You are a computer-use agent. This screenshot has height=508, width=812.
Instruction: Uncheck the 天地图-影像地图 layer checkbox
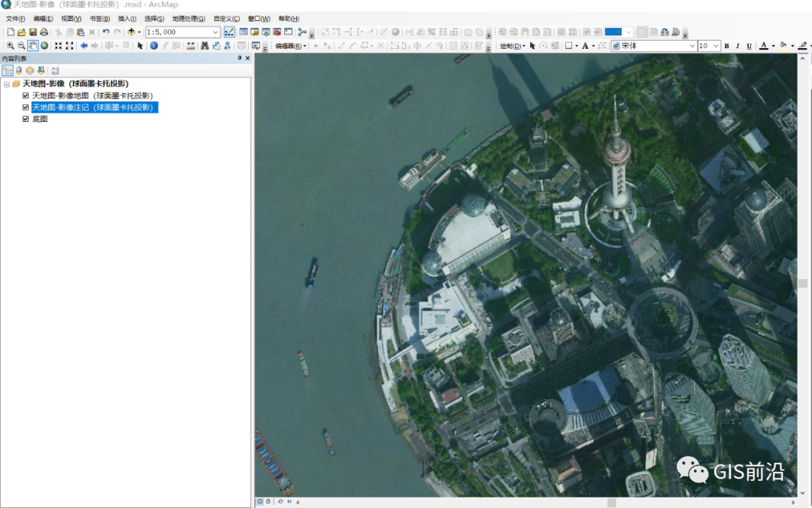[x=26, y=96]
